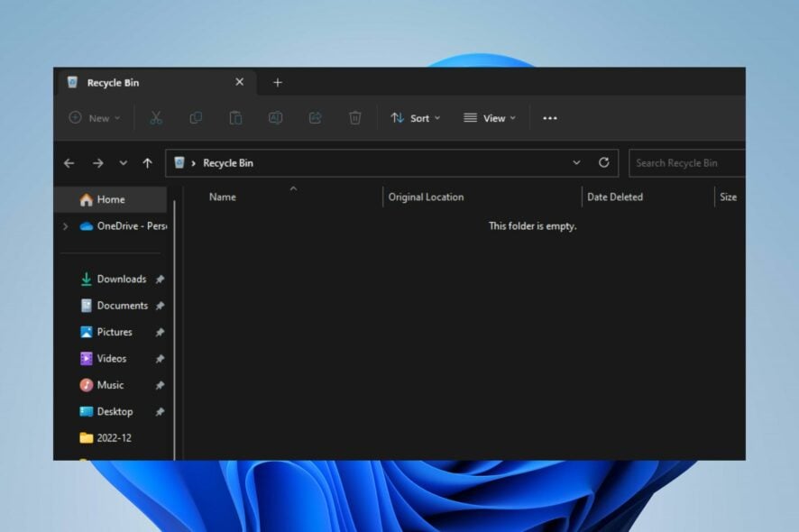Open the Sort dropdown menu

point(416,118)
